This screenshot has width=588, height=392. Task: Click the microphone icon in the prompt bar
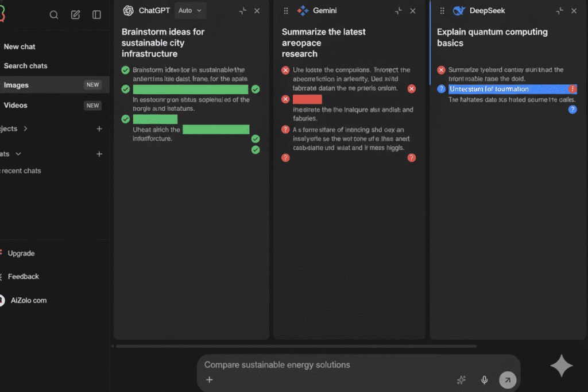point(484,379)
